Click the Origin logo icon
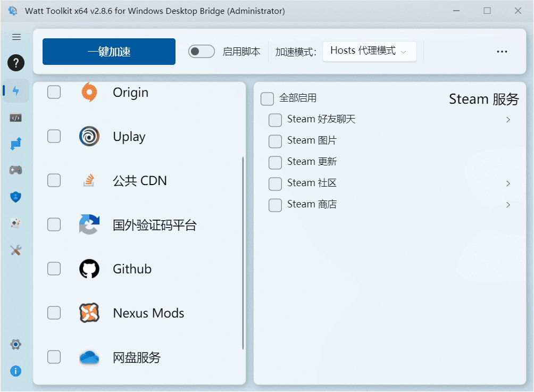The image size is (534, 392). pos(89,92)
